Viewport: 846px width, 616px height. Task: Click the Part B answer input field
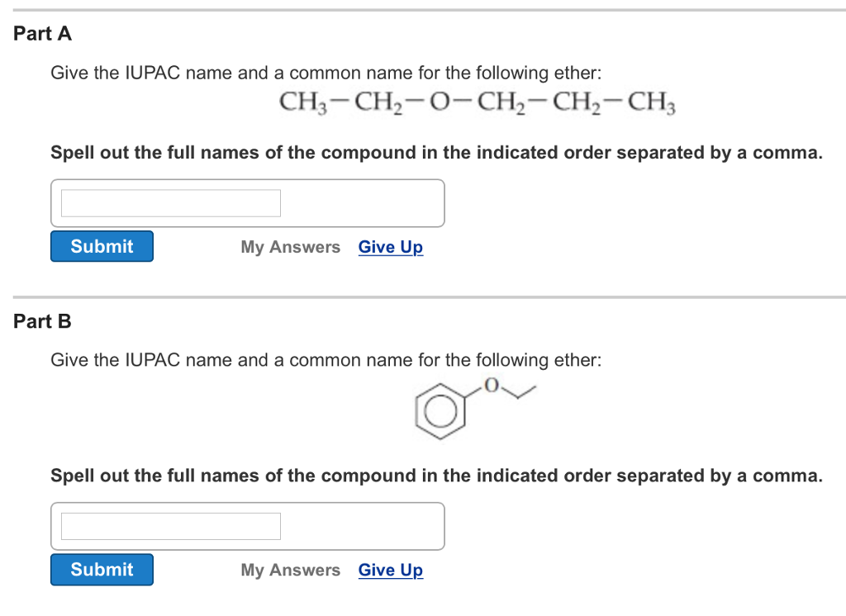point(169,526)
